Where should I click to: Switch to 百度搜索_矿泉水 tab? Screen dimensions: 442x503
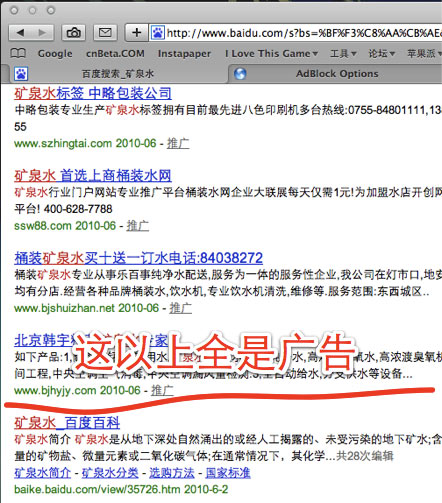click(x=118, y=74)
